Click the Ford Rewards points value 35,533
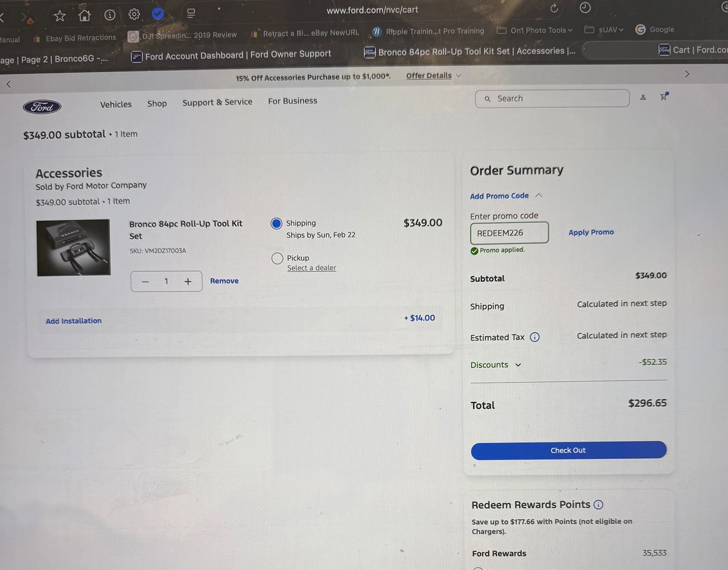The width and height of the screenshot is (728, 570). point(654,553)
